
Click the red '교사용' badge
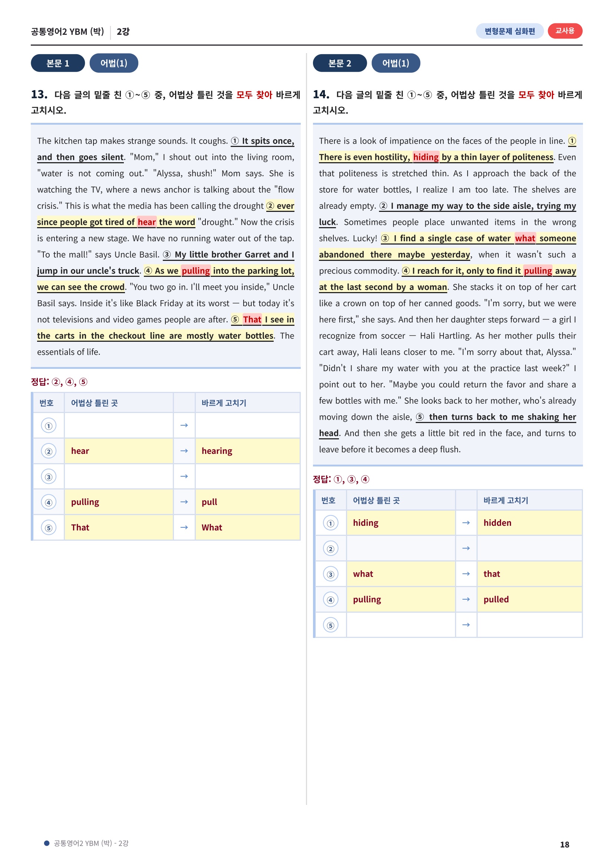(x=565, y=31)
